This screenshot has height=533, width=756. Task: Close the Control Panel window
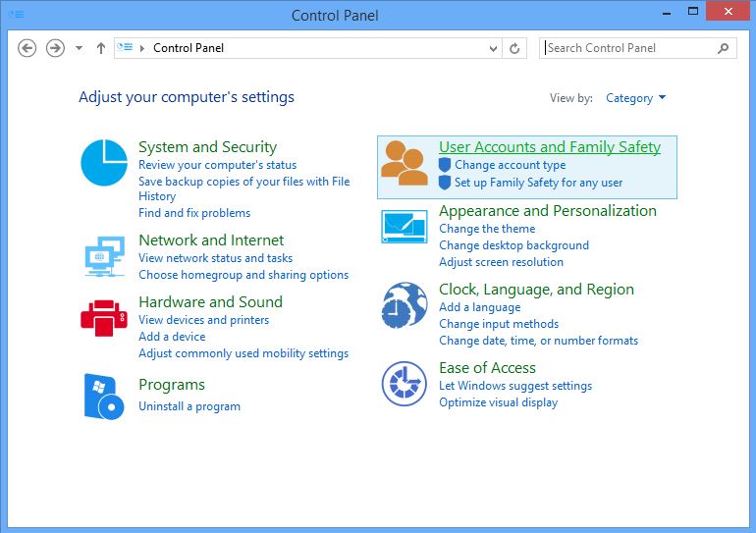(729, 11)
